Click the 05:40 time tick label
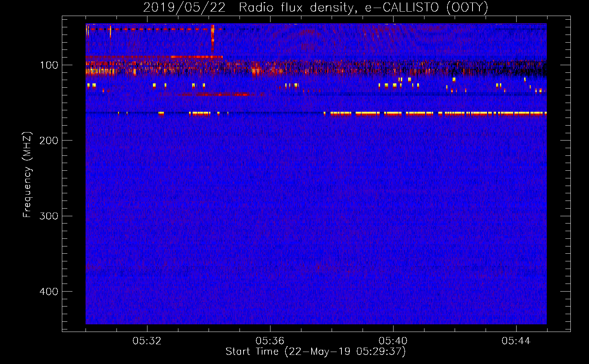Screen dimensions: 589x364 click(x=393, y=341)
